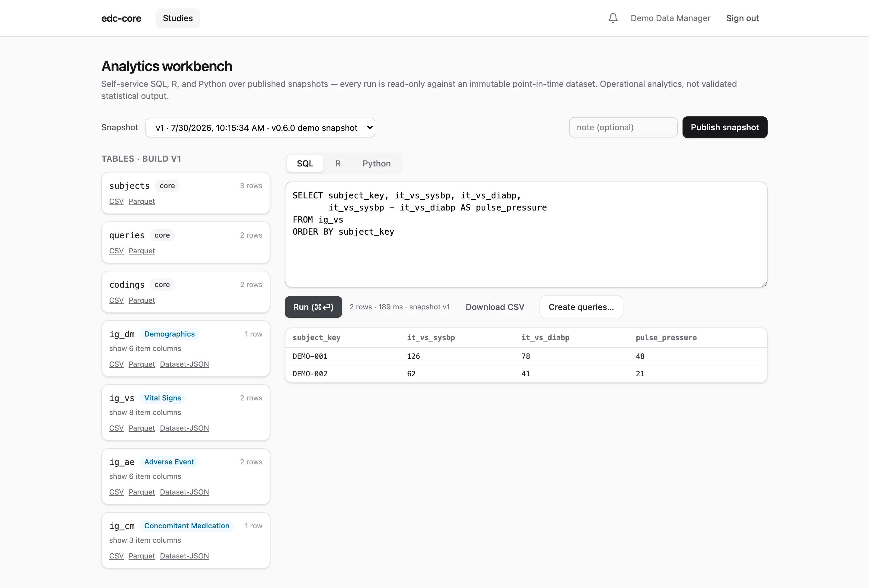869x588 pixels.
Task: Download ig_vs as CSV
Action: (x=116, y=428)
